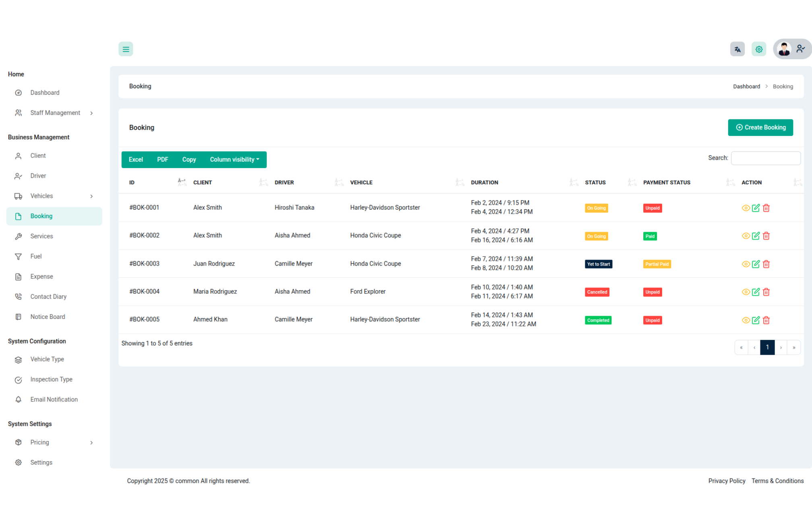The height and width of the screenshot is (512, 812).
Task: Edit booking #BOK-0001 with pencil icon
Action: 756,208
